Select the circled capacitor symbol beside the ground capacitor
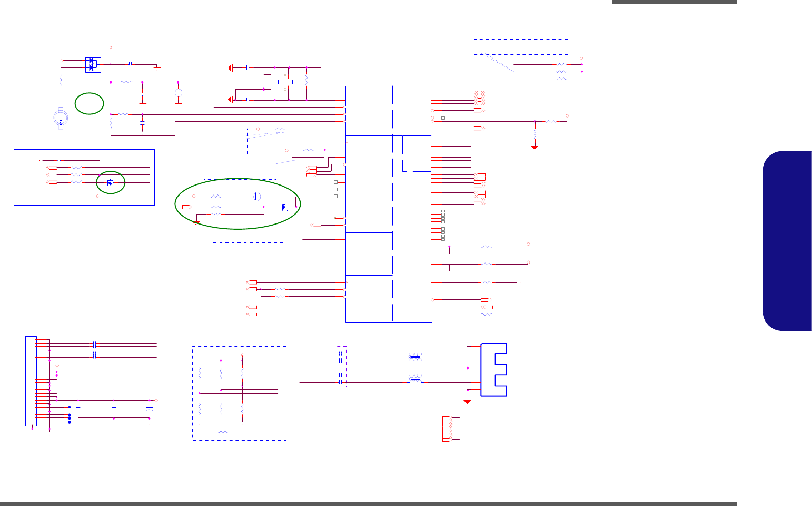 tap(179, 93)
